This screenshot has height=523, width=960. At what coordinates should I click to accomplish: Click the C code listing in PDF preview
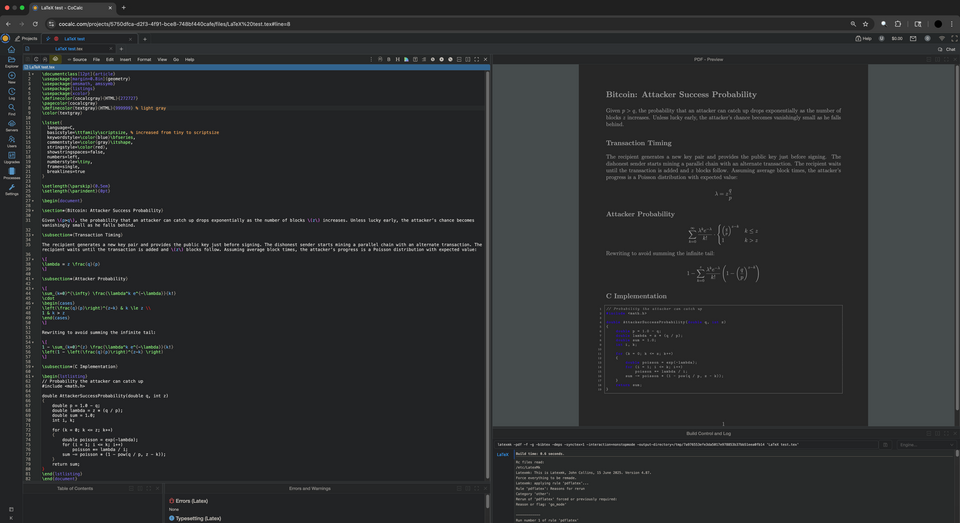[723, 349]
